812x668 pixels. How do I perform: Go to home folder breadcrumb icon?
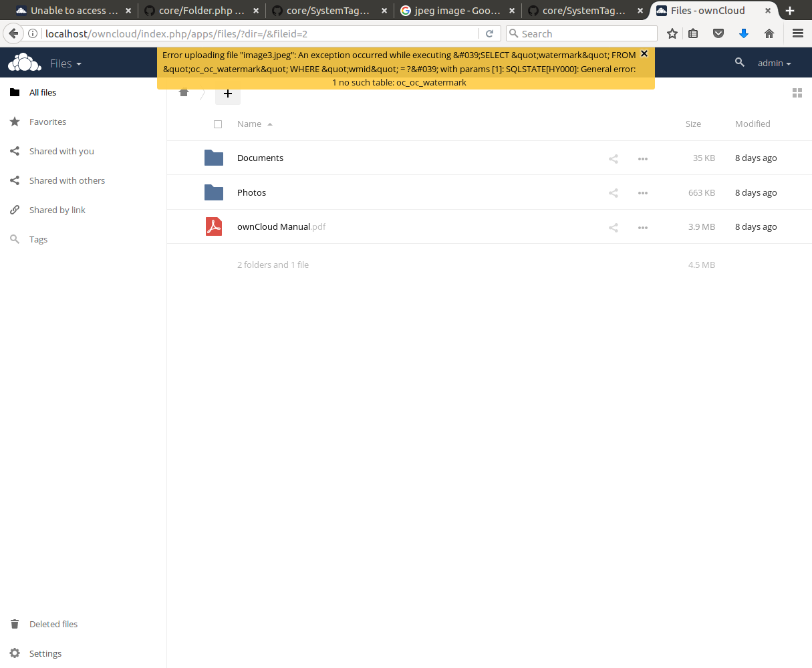(x=184, y=93)
